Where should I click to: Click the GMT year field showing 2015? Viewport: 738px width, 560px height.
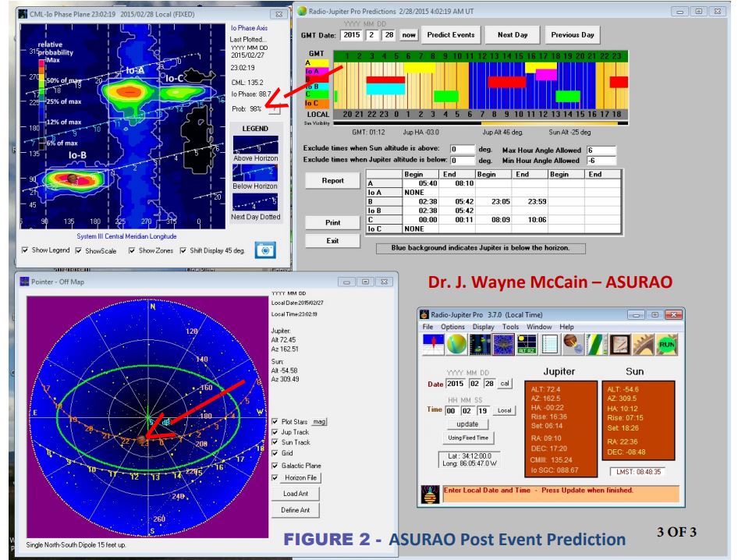352,35
